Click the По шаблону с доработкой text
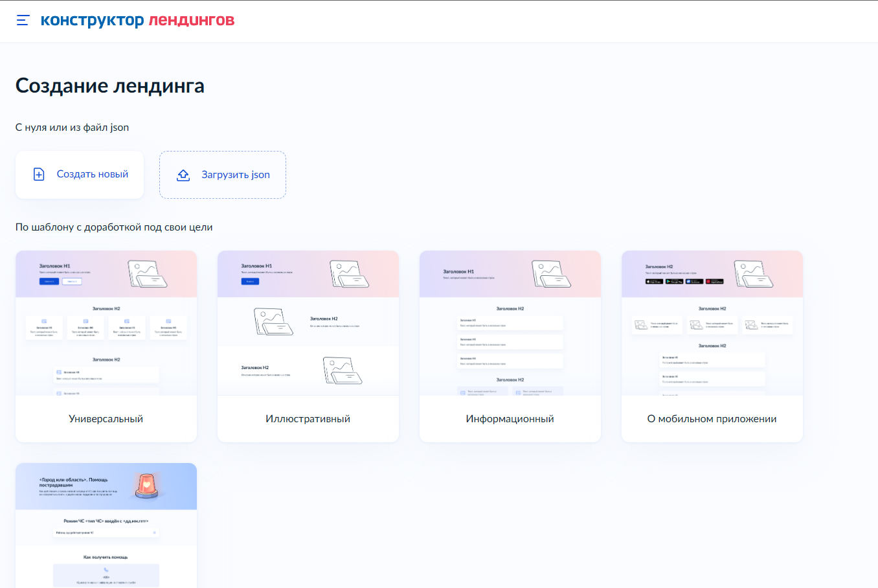878x588 pixels. [114, 227]
